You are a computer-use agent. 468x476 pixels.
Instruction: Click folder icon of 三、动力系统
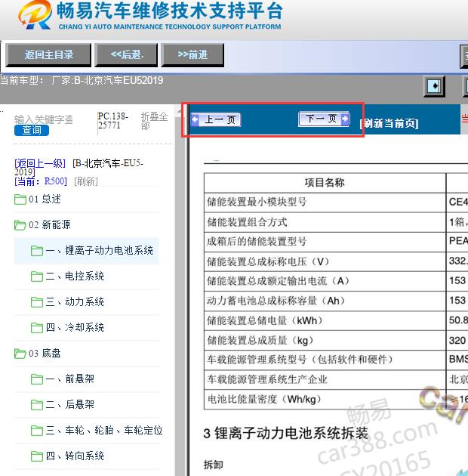click(x=37, y=302)
